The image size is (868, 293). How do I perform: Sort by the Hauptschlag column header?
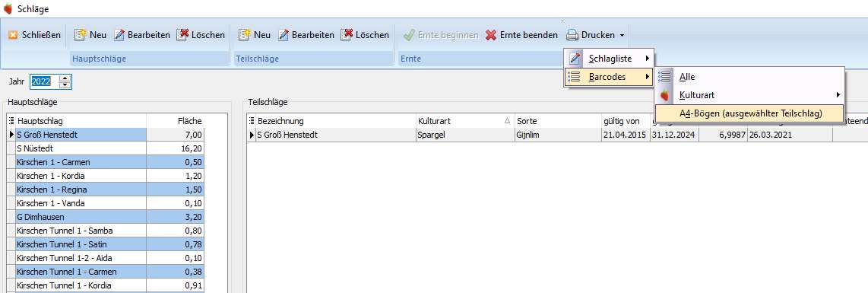tap(81, 121)
